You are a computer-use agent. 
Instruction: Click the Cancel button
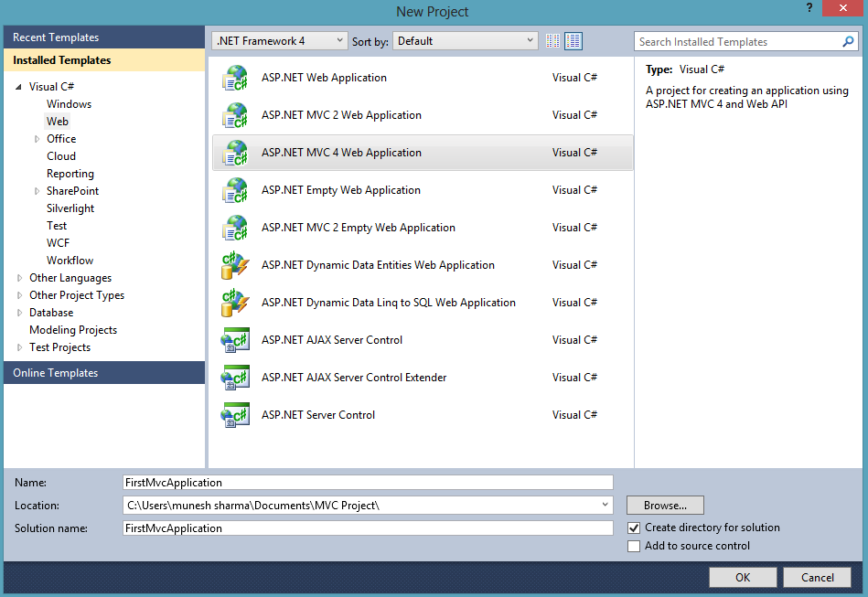(817, 578)
